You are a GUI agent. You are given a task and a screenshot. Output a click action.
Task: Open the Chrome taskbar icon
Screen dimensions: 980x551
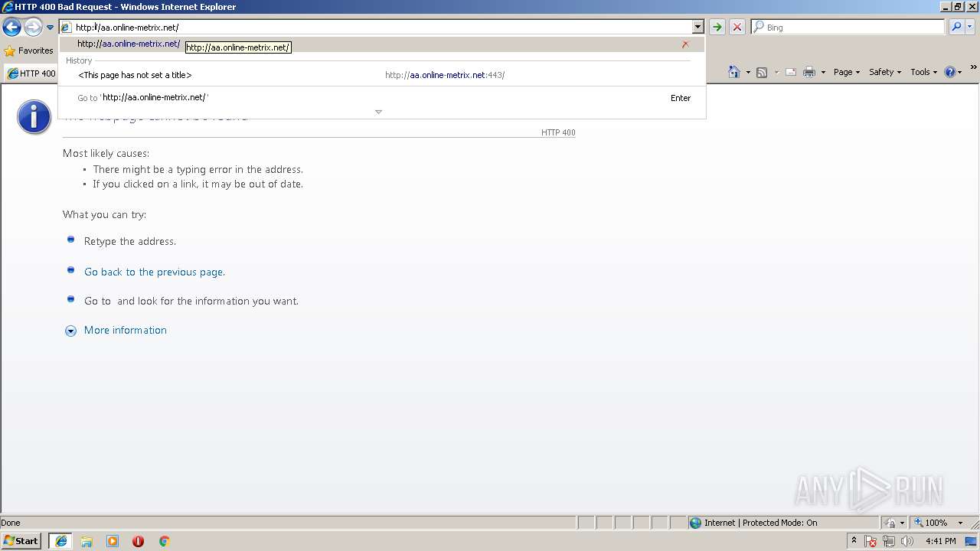(164, 541)
